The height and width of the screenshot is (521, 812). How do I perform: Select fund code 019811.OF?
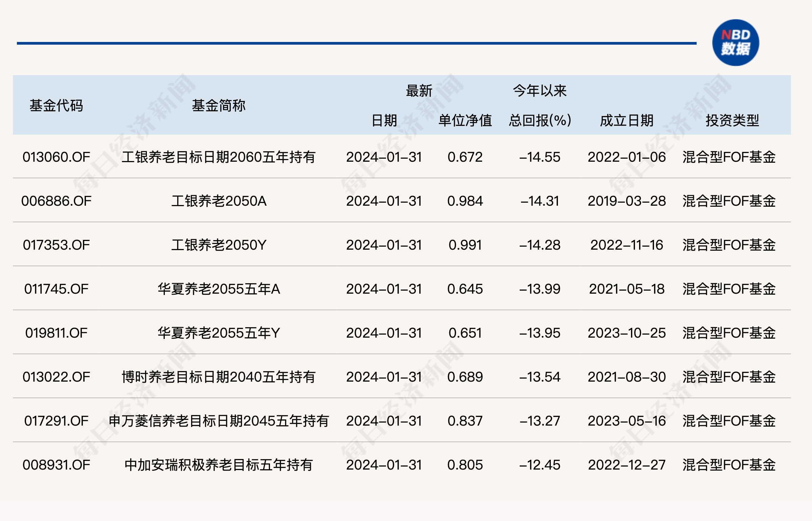point(57,333)
